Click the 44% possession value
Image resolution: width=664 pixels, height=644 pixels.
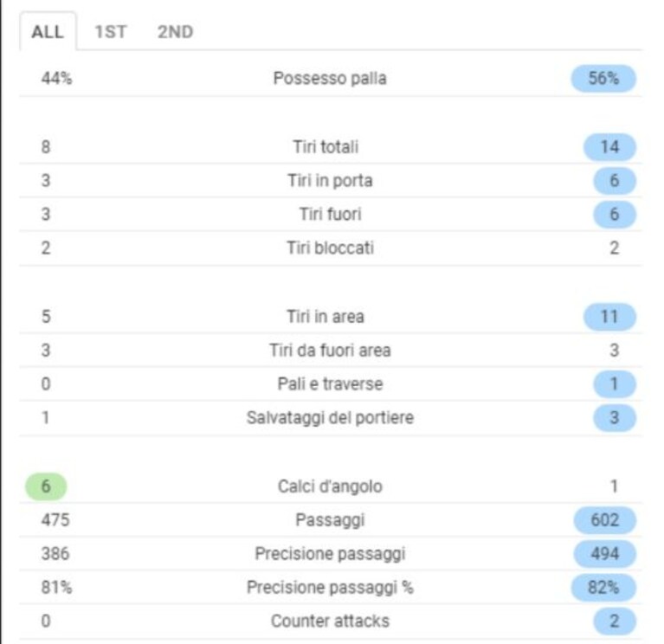pyautogui.click(x=56, y=78)
